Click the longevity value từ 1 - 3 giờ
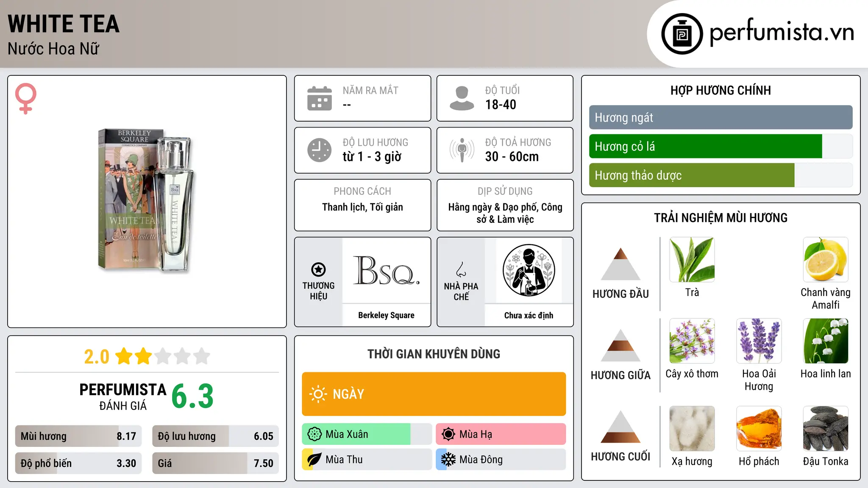Viewport: 868px width, 488px height. (x=372, y=157)
